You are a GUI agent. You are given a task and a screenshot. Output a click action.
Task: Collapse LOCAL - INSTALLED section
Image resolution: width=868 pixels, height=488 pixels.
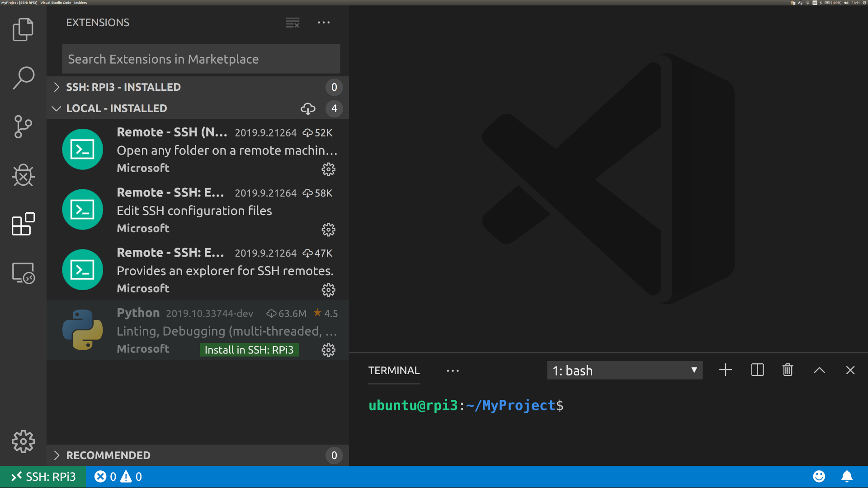(198, 108)
